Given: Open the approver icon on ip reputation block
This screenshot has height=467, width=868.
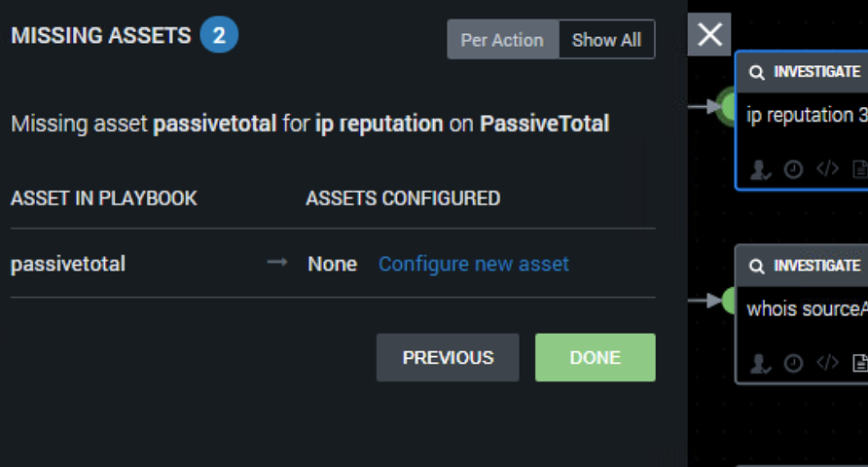Looking at the screenshot, I should [x=760, y=169].
